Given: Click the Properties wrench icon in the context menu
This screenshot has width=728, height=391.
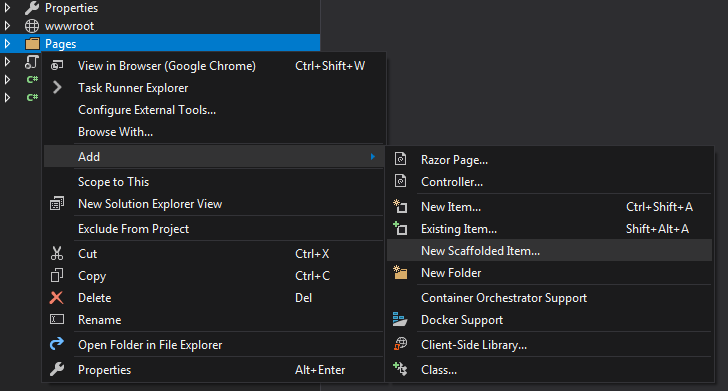Looking at the screenshot, I should coord(57,369).
